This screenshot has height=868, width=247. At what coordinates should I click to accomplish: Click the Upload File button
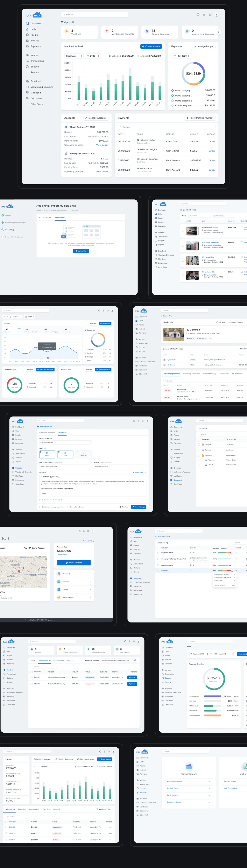click(x=81, y=251)
